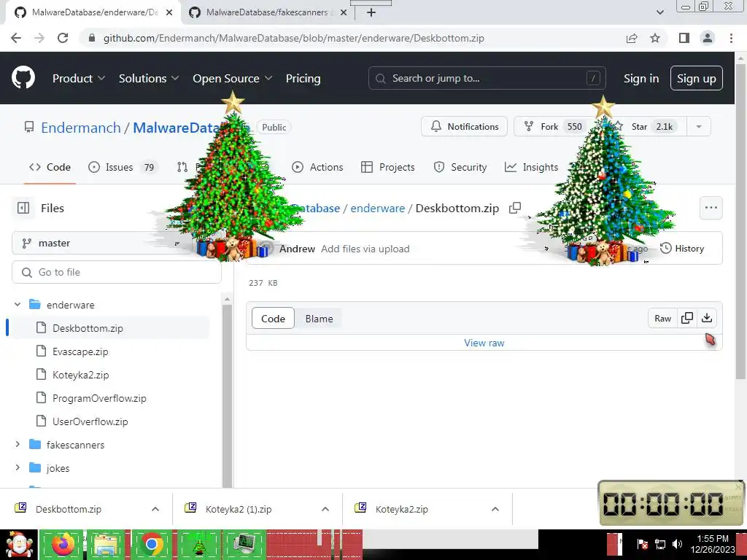Click the Search or jump to field
This screenshot has width=747, height=560.
[487, 78]
